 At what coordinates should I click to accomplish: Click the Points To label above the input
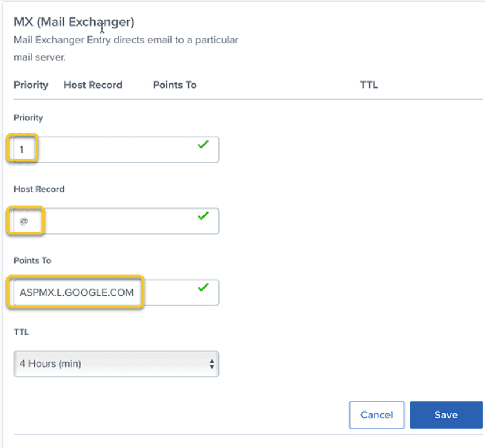point(32,260)
